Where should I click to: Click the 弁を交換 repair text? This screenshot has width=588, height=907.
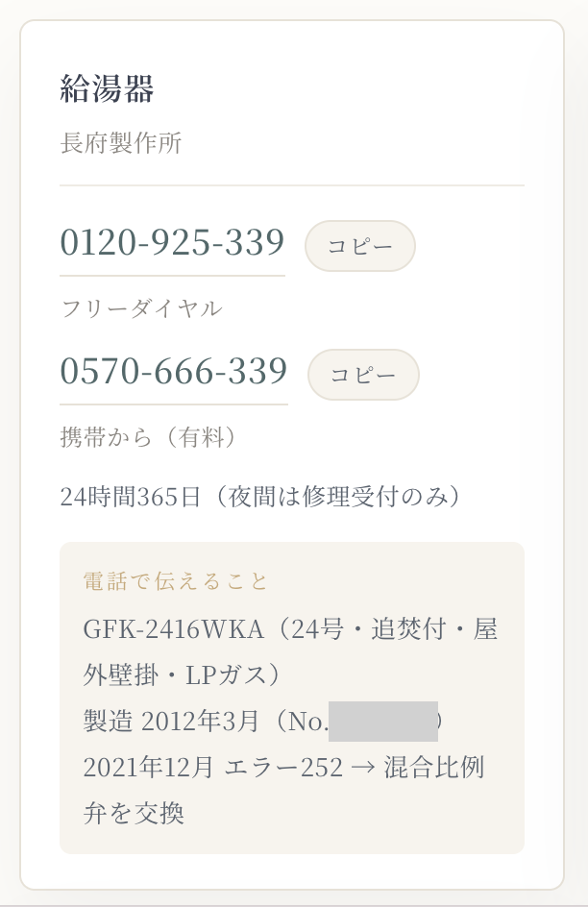[x=134, y=814]
